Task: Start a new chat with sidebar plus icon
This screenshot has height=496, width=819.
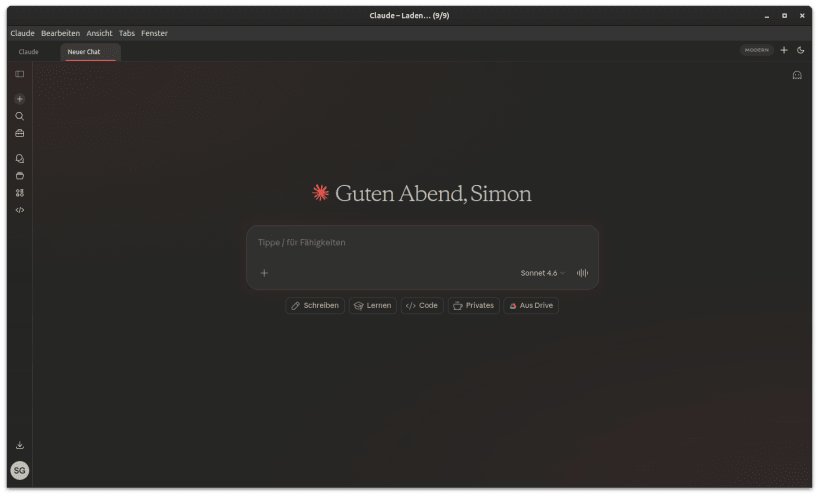Action: tap(19, 99)
